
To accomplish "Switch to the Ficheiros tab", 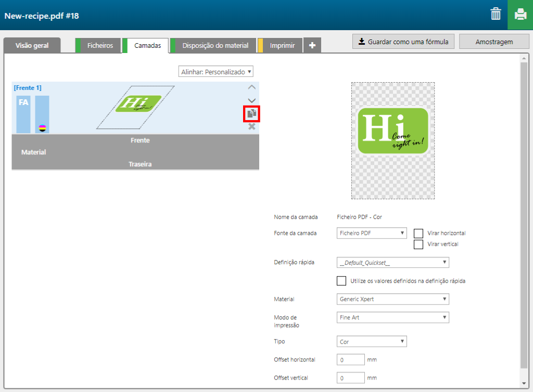I will pyautogui.click(x=100, y=46).
